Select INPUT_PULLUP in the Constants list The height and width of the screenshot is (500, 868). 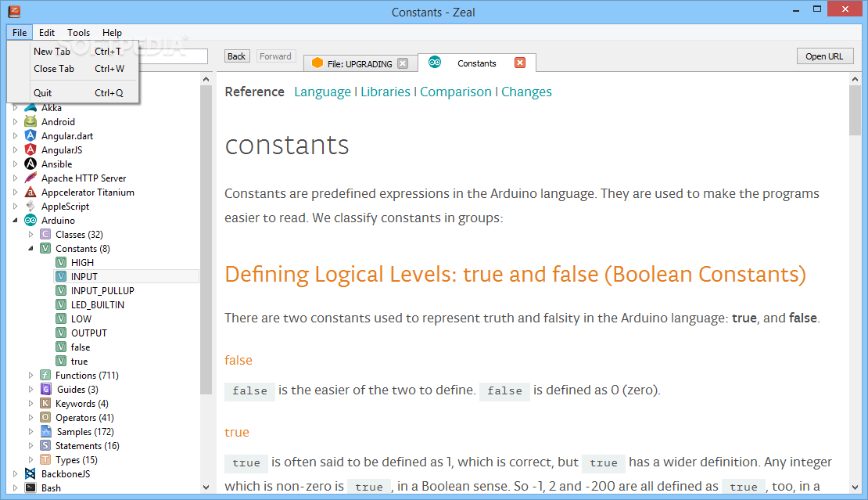(102, 291)
